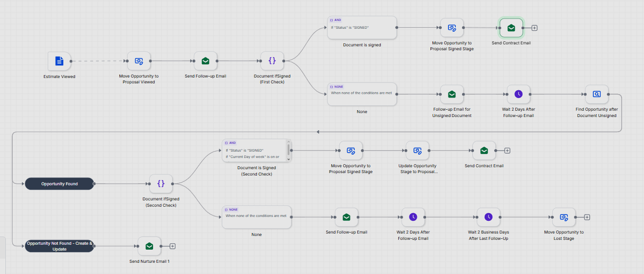
Task: Click 'Update Opportunity Stage to Proposal...' label
Action: coord(417,169)
